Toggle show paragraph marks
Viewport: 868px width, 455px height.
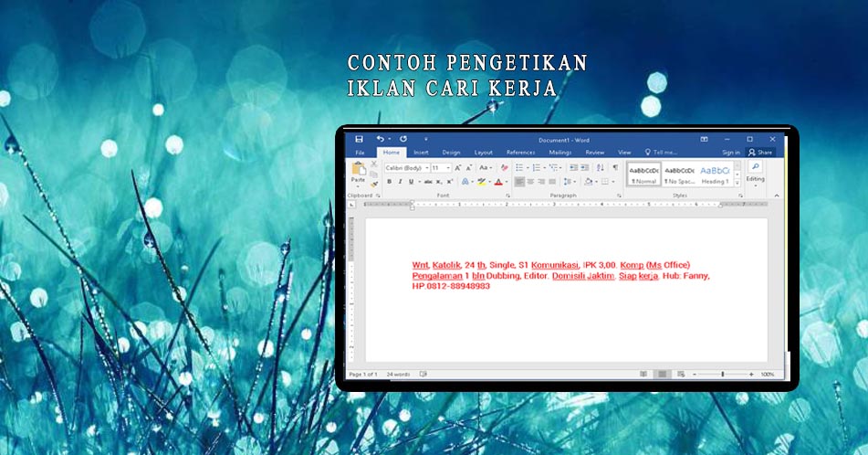pos(614,168)
